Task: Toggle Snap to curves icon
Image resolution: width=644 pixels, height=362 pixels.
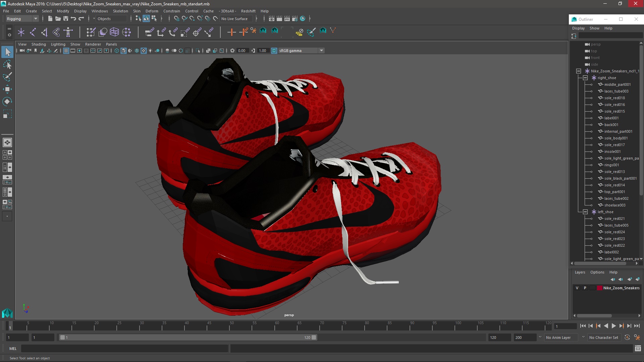Action: pos(184,19)
